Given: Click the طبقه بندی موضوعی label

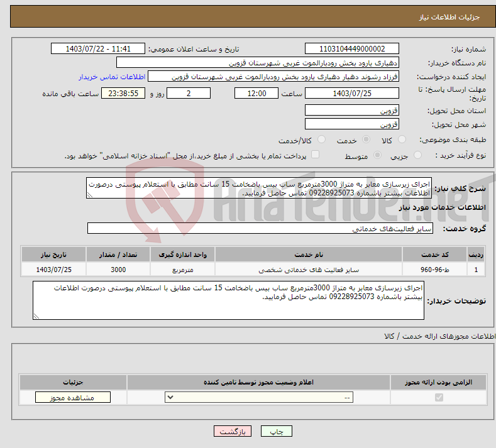Looking at the screenshot, I should (x=453, y=139).
